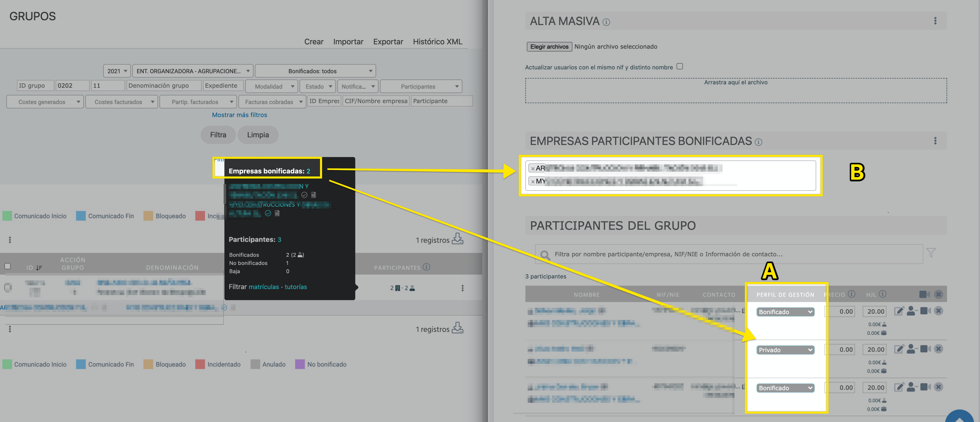
Task: Expand the 2021 year dropdown
Action: pyautogui.click(x=117, y=71)
